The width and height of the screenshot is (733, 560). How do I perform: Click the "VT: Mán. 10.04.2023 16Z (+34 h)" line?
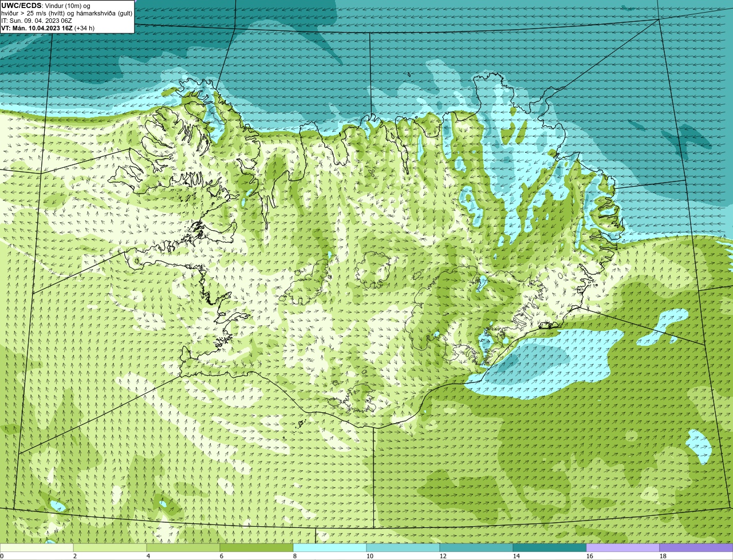point(48,28)
